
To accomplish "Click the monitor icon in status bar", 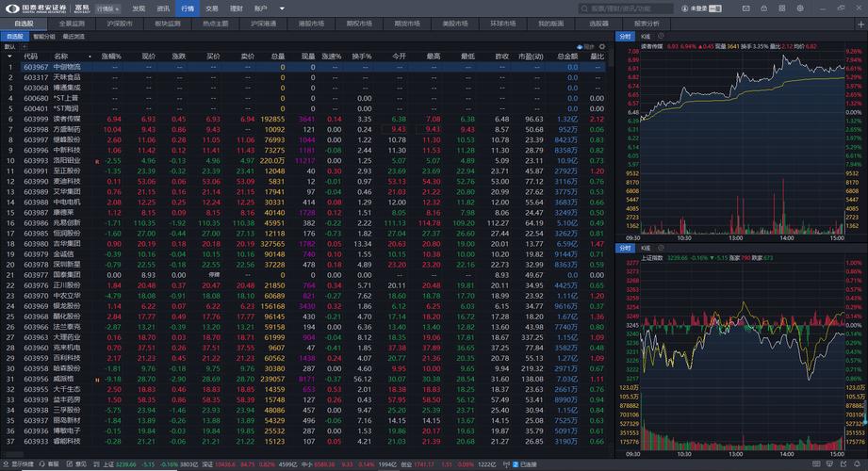I will click(x=829, y=464).
